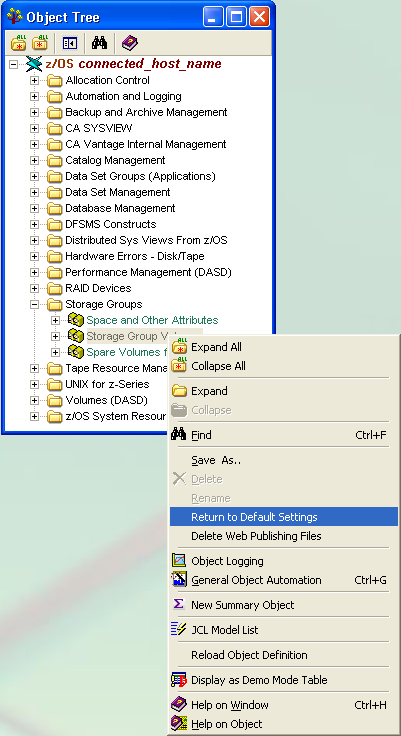401x736 pixels.
Task: Click the RAID Devices folder icon
Action: (x=55, y=288)
